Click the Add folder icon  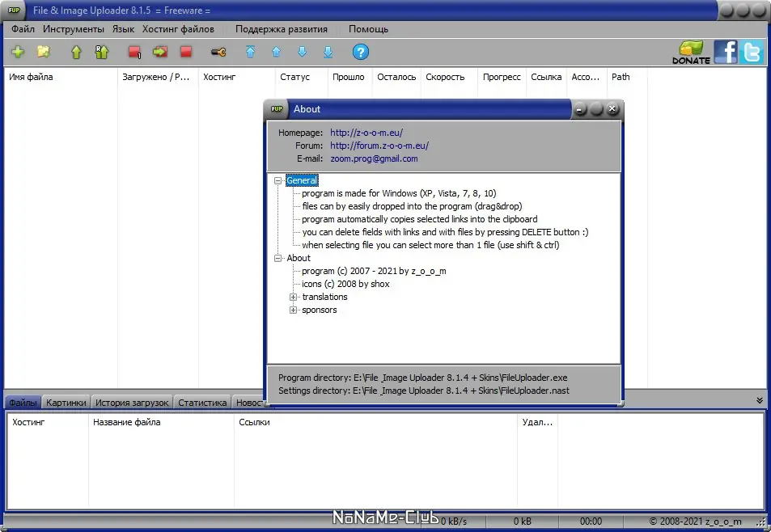click(x=44, y=52)
